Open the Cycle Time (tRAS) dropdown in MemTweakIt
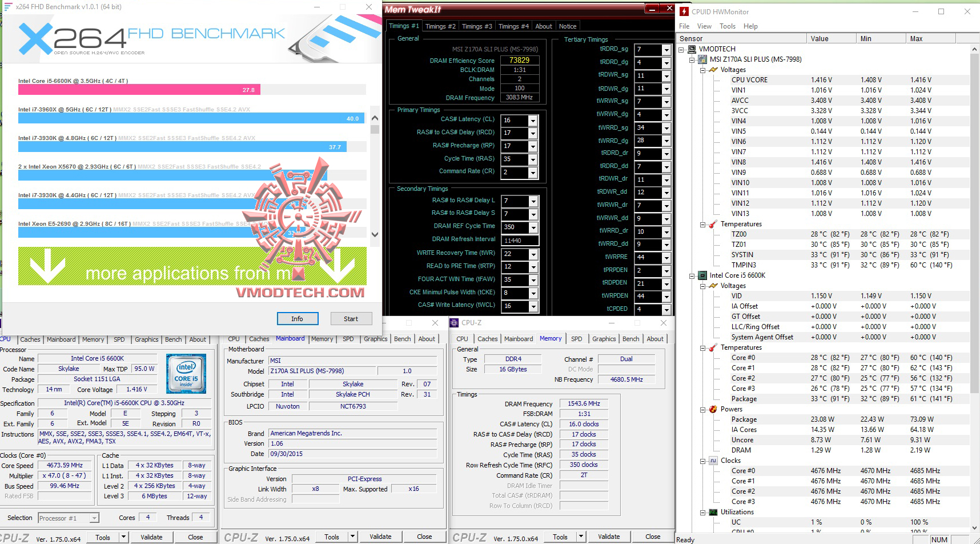980x544 pixels. click(533, 159)
